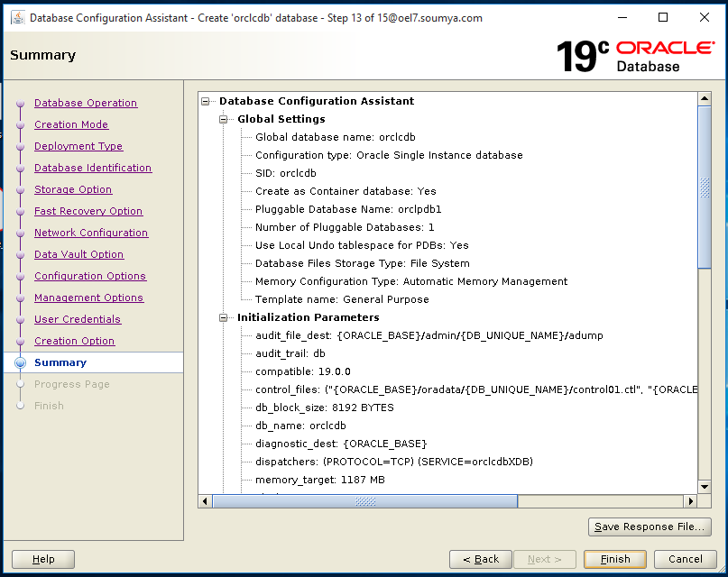This screenshot has width=728, height=577.
Task: Click the vertical scrollbar down arrow
Action: point(705,487)
